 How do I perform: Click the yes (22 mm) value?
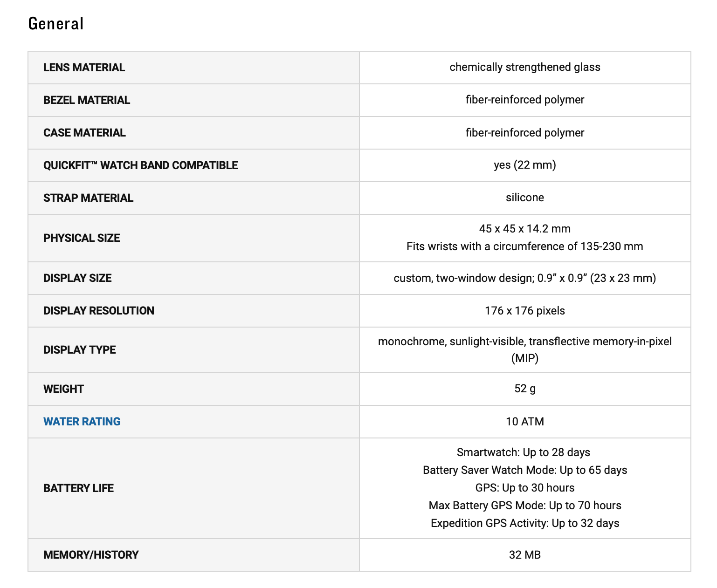click(x=525, y=165)
